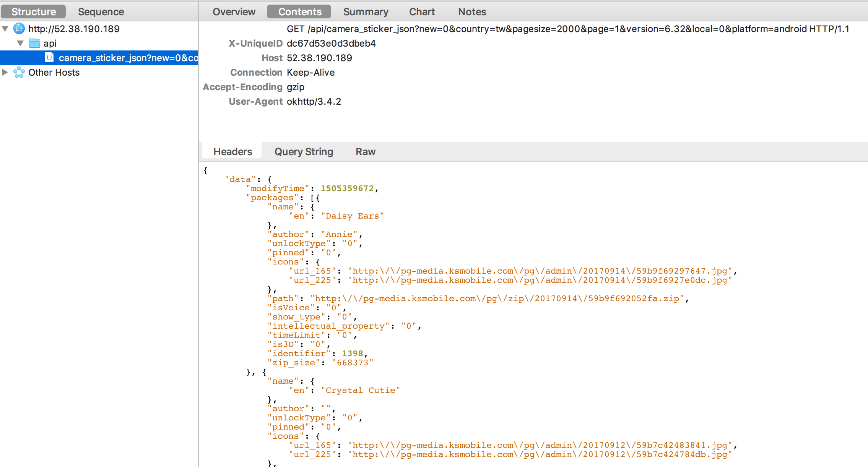868x467 pixels.
Task: Select the Contents tab
Action: (x=299, y=12)
